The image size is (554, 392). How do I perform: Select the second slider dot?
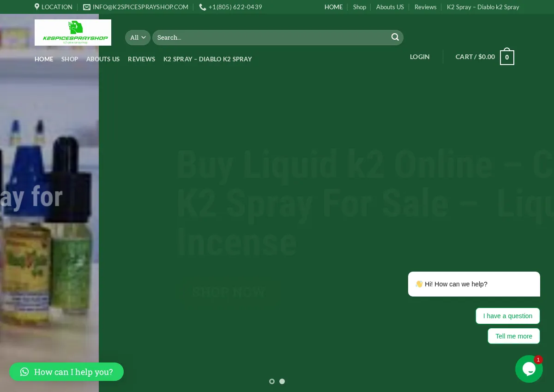tap(282, 381)
